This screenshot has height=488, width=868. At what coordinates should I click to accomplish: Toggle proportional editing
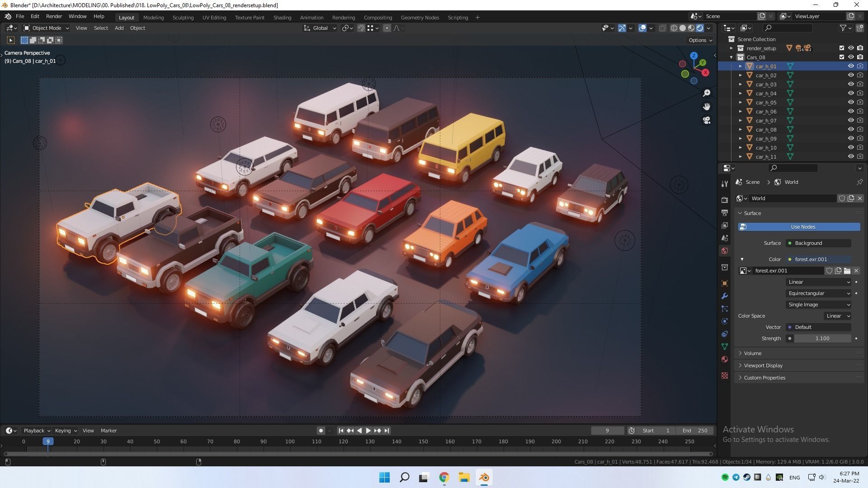[387, 28]
